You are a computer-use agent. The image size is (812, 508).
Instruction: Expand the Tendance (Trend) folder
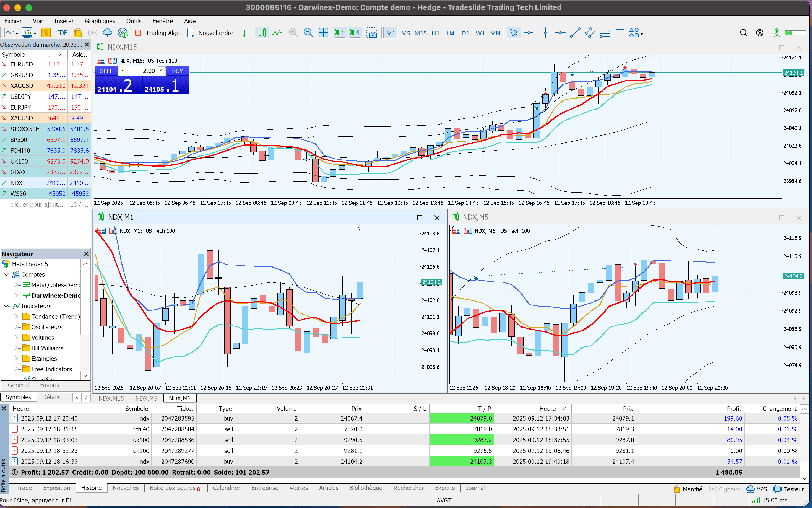coord(16,317)
